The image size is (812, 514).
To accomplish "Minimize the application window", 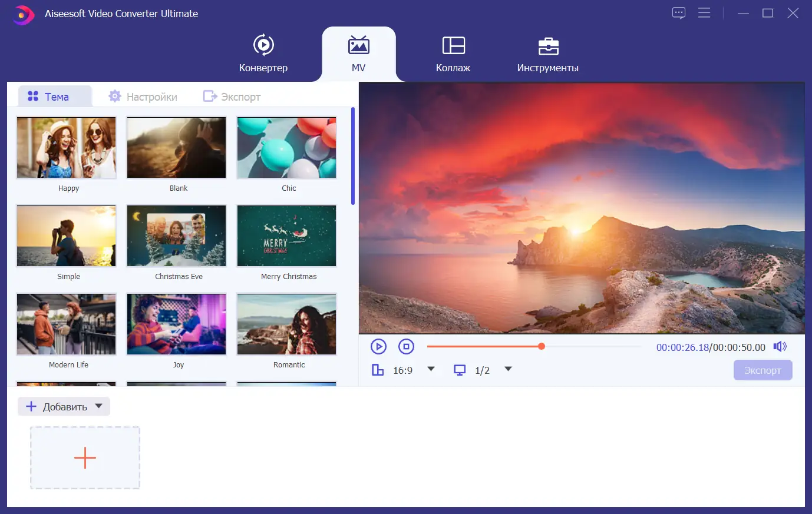I will 743,13.
